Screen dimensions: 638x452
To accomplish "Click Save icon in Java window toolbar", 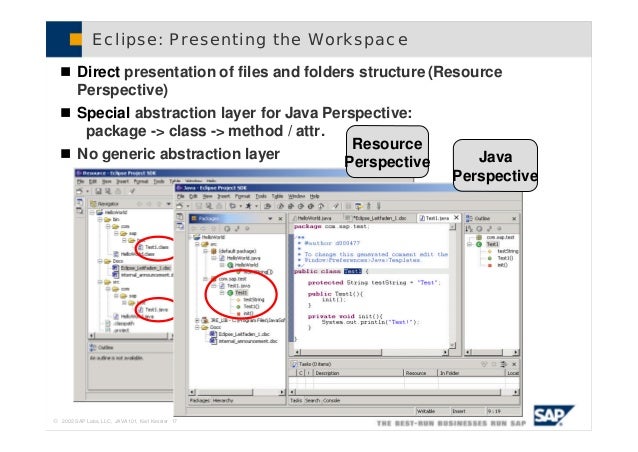I will (199, 206).
